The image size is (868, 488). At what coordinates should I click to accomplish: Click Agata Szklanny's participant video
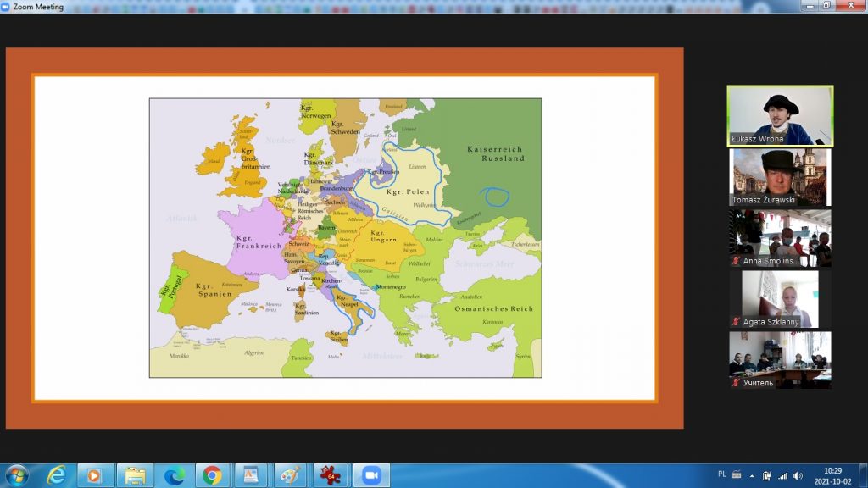coord(780,299)
